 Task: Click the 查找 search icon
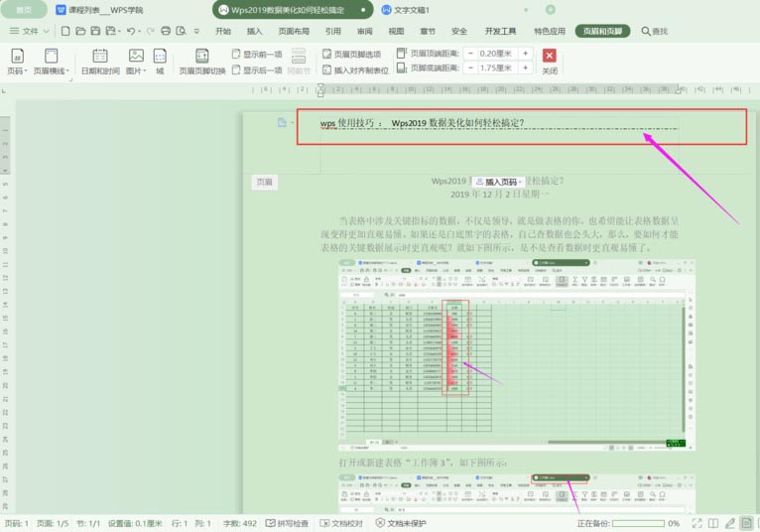655,31
